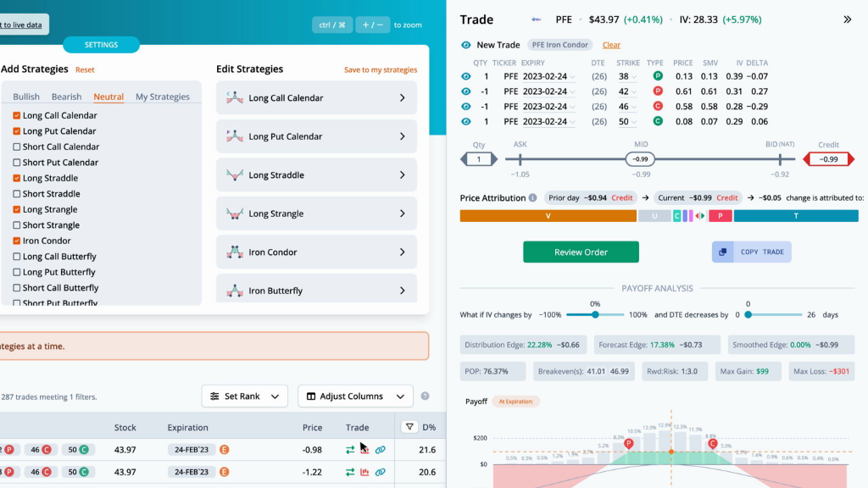Click Price Attribution info icon
This screenshot has height=488, width=868.
pyautogui.click(x=532, y=197)
